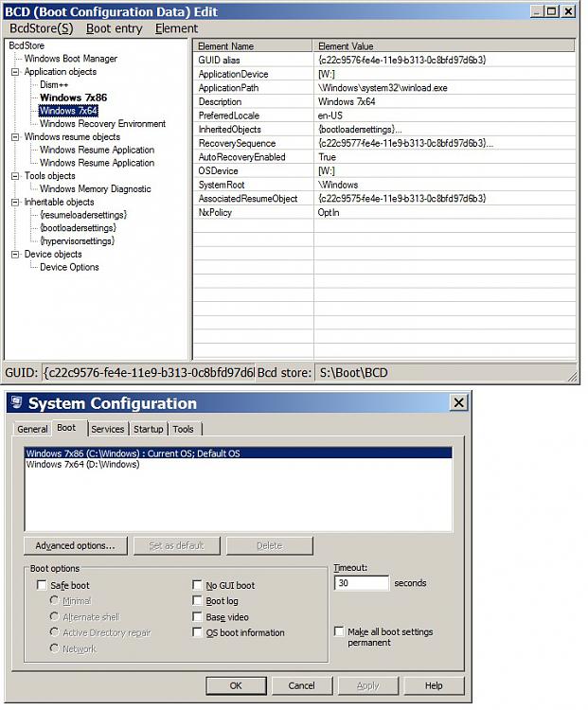Screen dimensions: 588x710
Task: Collapse the Windows resume objects node
Action: point(15,136)
